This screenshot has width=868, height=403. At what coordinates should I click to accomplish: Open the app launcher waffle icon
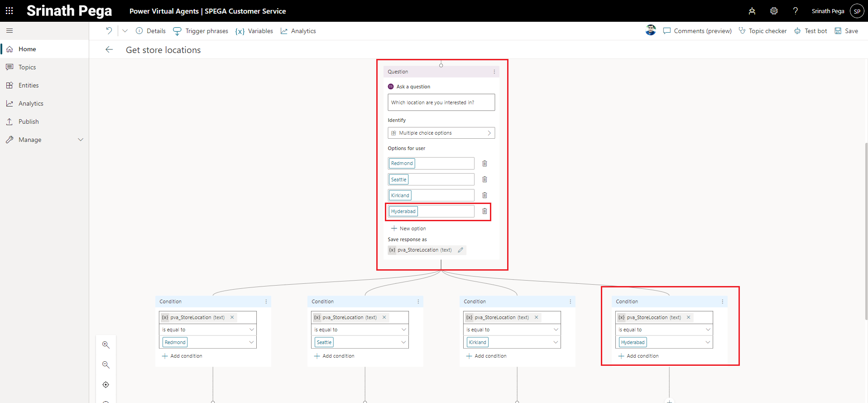click(x=10, y=11)
